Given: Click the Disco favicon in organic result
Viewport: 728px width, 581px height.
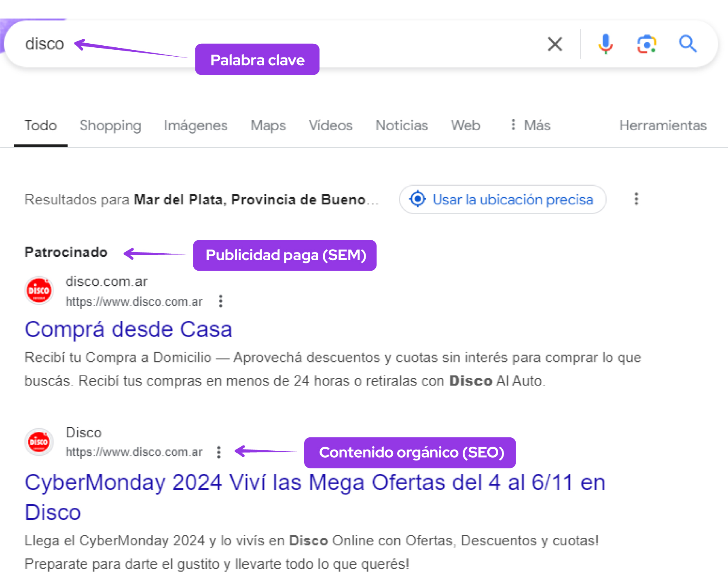Looking at the screenshot, I should coord(39,442).
